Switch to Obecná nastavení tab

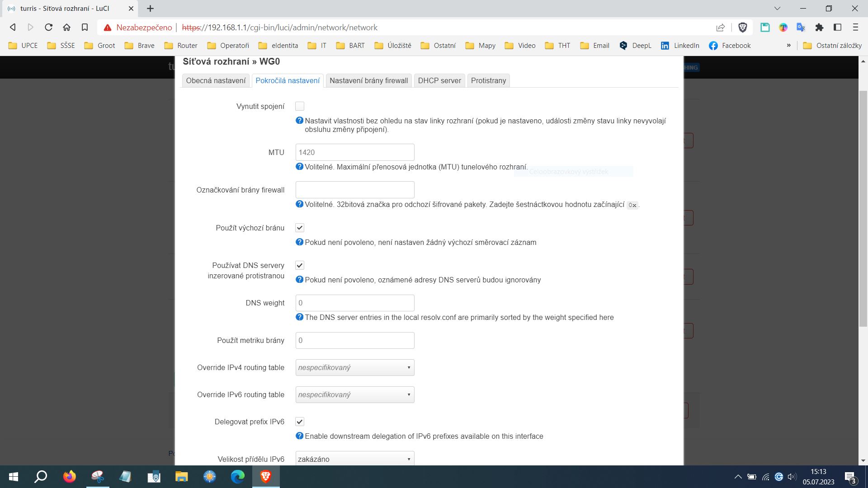coord(216,80)
